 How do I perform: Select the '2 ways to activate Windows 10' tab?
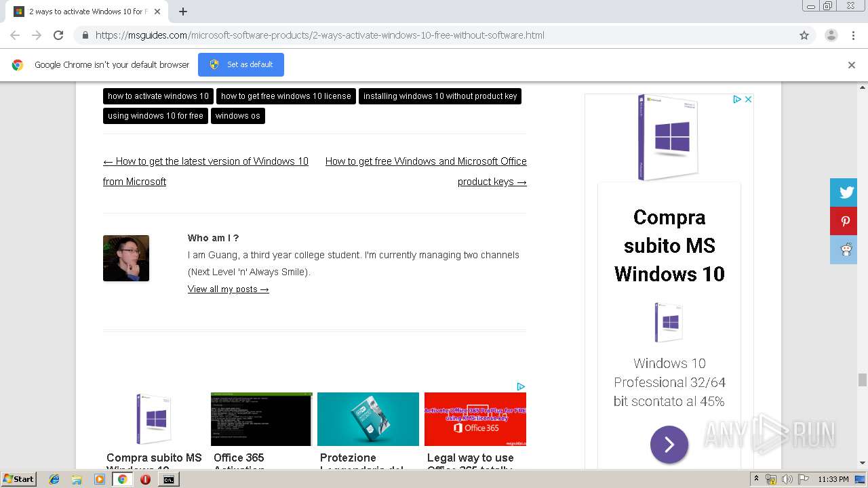click(x=86, y=12)
